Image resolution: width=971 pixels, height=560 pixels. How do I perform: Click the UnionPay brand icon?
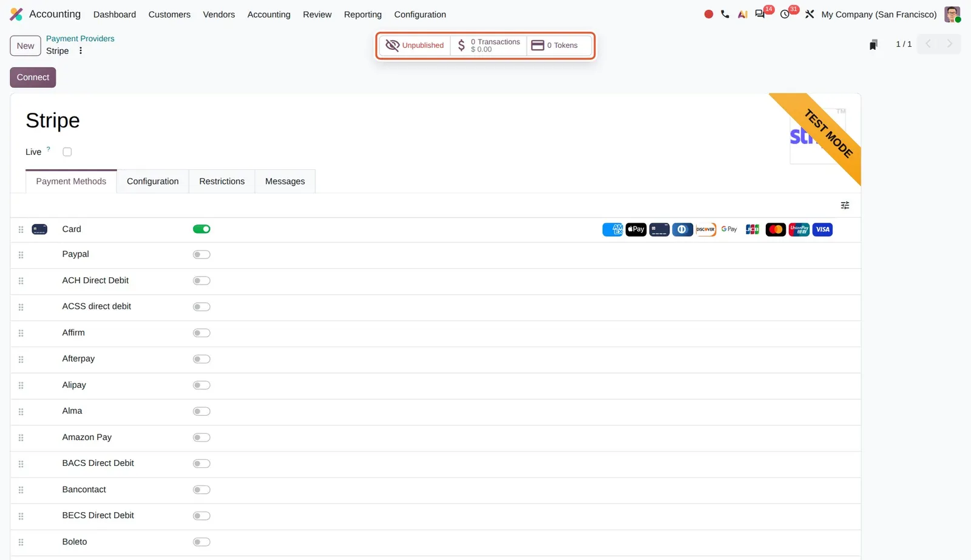[799, 229]
